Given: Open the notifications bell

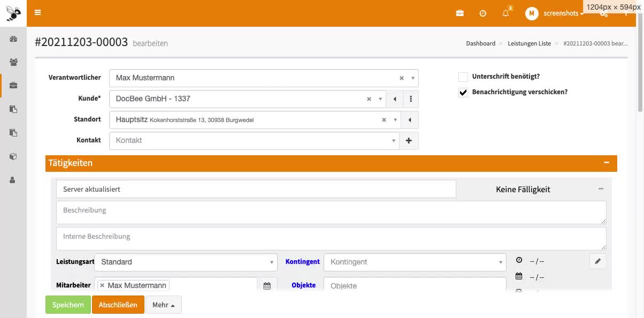Looking at the screenshot, I should [x=505, y=13].
